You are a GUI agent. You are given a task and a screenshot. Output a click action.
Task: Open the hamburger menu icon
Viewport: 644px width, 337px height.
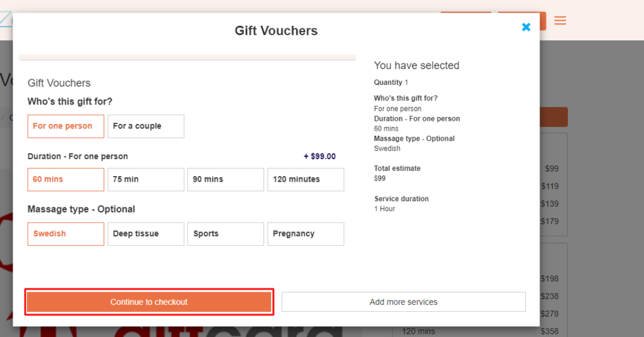click(x=560, y=21)
